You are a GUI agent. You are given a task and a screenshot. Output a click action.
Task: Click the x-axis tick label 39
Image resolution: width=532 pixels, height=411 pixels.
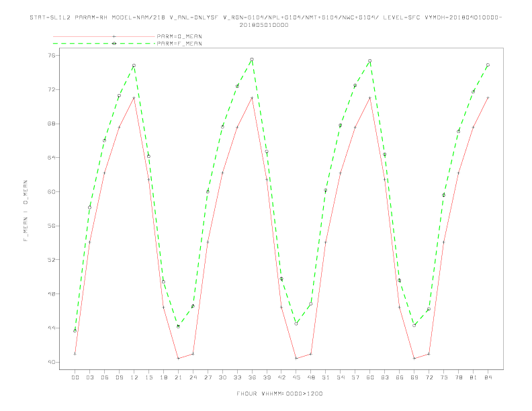(x=267, y=377)
